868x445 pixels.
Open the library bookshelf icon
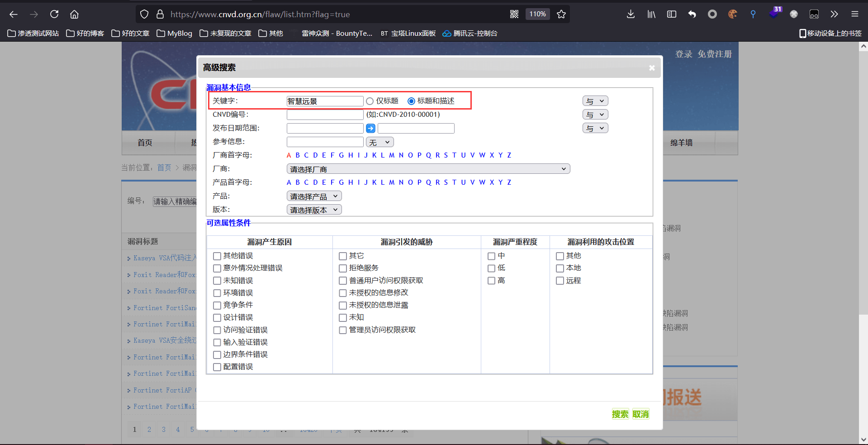(651, 14)
